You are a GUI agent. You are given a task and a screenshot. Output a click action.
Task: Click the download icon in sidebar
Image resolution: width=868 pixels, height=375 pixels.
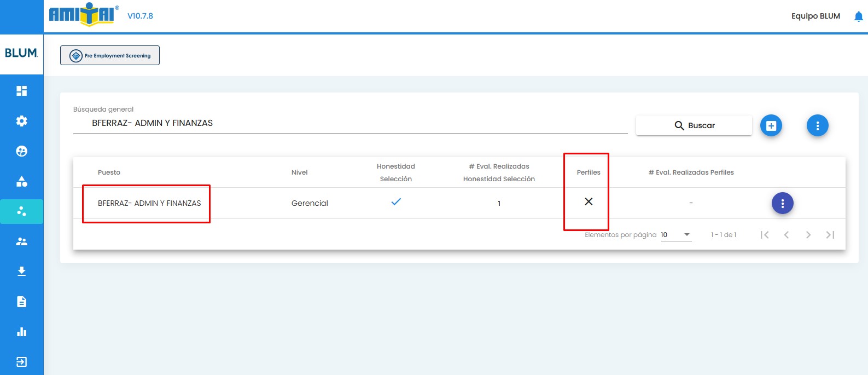point(21,272)
